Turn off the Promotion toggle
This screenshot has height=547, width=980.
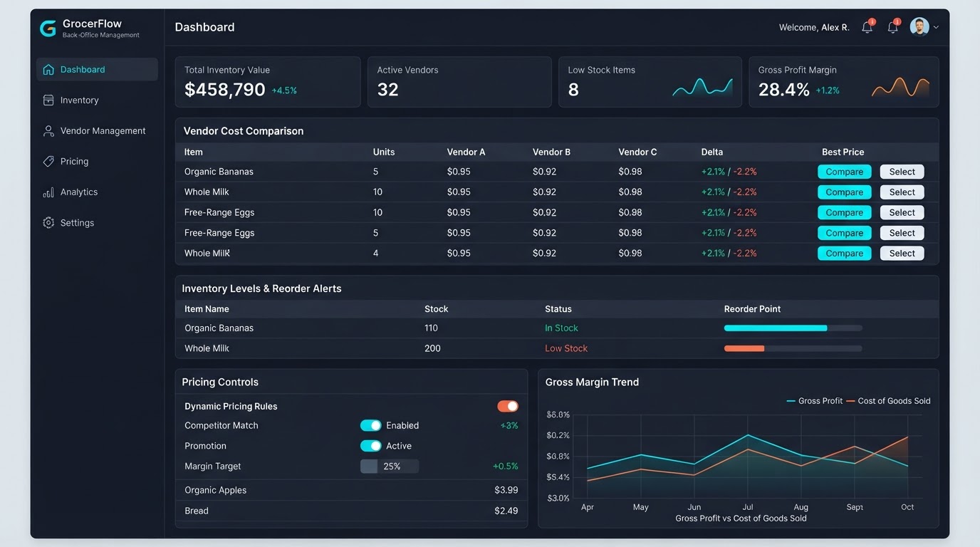tap(371, 446)
